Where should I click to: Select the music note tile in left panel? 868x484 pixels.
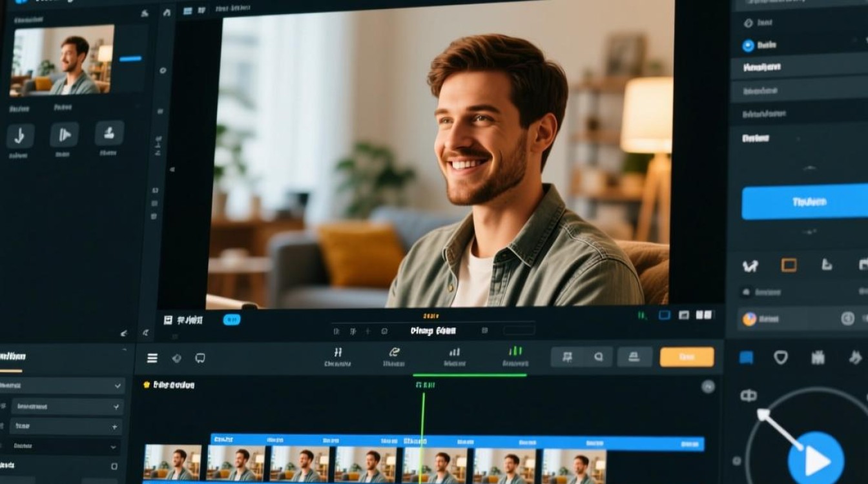(20, 136)
